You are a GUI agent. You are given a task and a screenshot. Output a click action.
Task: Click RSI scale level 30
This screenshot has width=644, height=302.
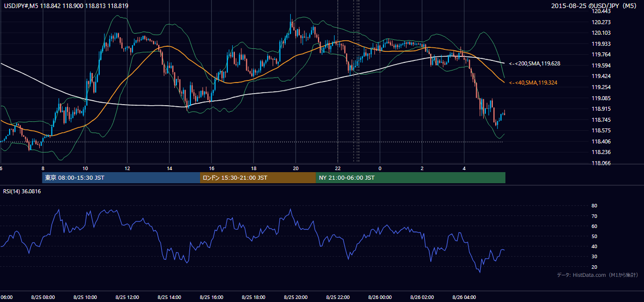pos(594,257)
